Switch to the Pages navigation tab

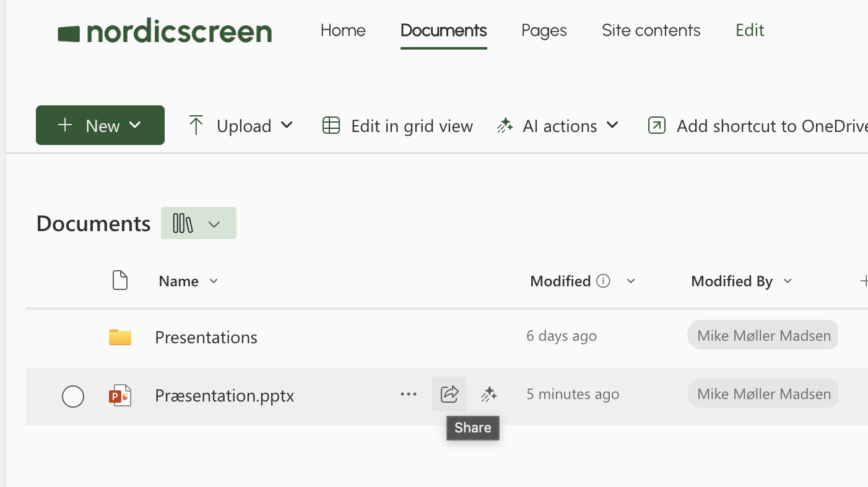544,30
